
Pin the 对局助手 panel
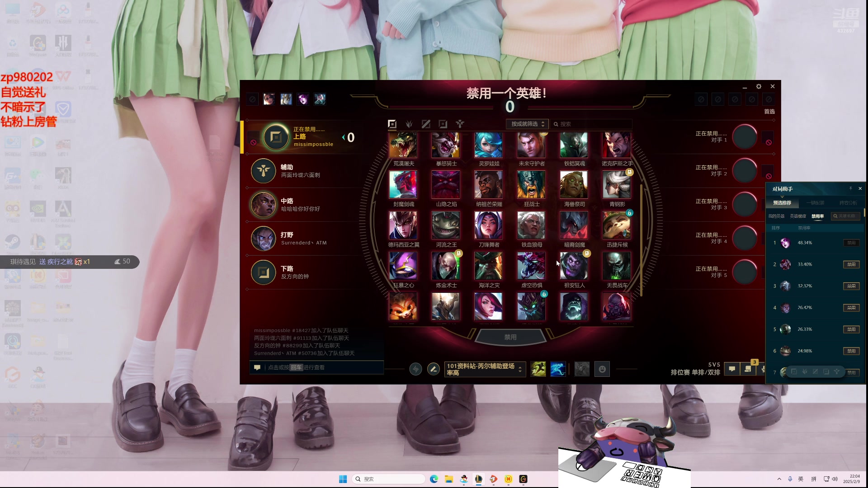pyautogui.click(x=850, y=188)
